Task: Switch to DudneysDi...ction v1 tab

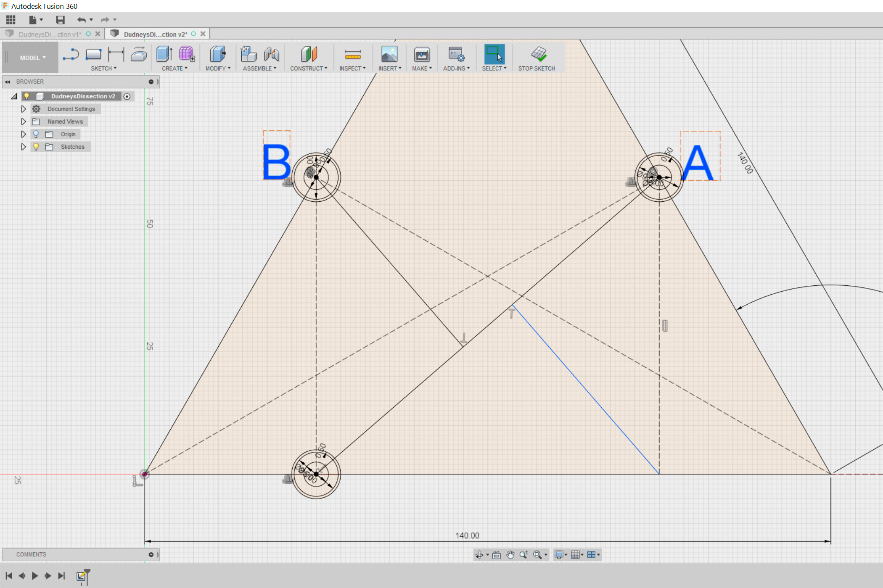Action: pos(50,34)
